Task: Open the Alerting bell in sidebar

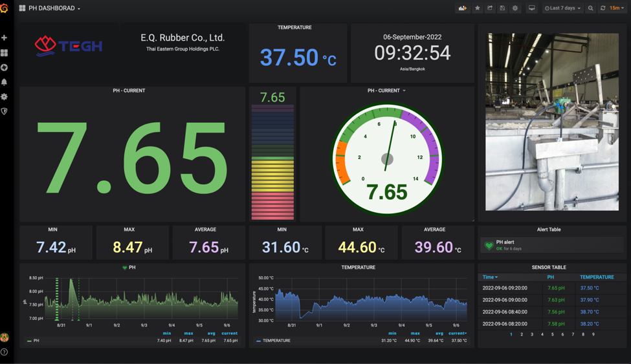Action: [x=5, y=82]
